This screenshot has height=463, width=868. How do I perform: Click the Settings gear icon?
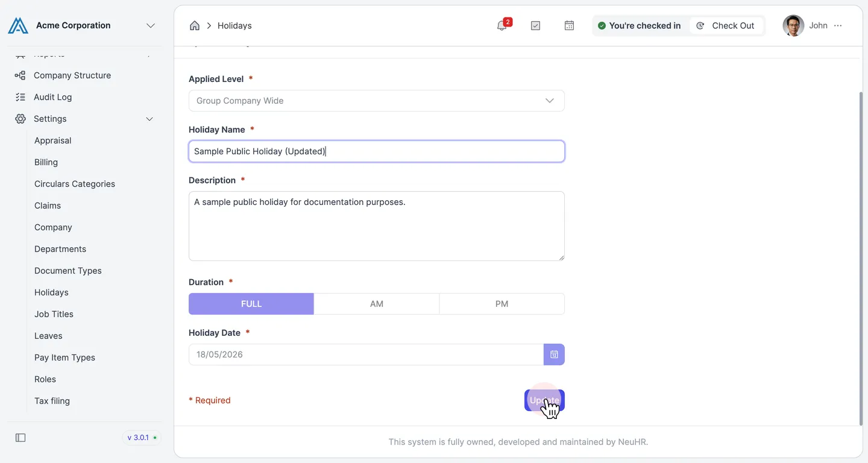click(x=20, y=119)
